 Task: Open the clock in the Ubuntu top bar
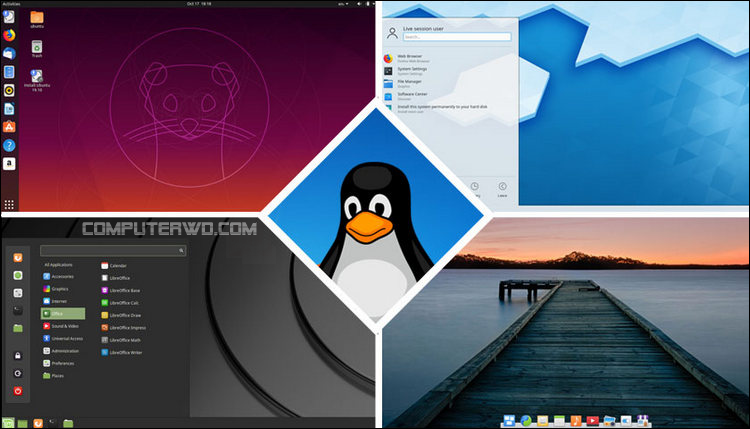coord(199,3)
